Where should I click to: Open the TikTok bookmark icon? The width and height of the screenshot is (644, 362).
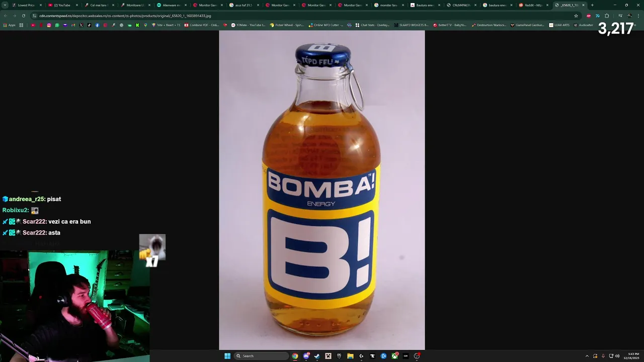tap(89, 25)
